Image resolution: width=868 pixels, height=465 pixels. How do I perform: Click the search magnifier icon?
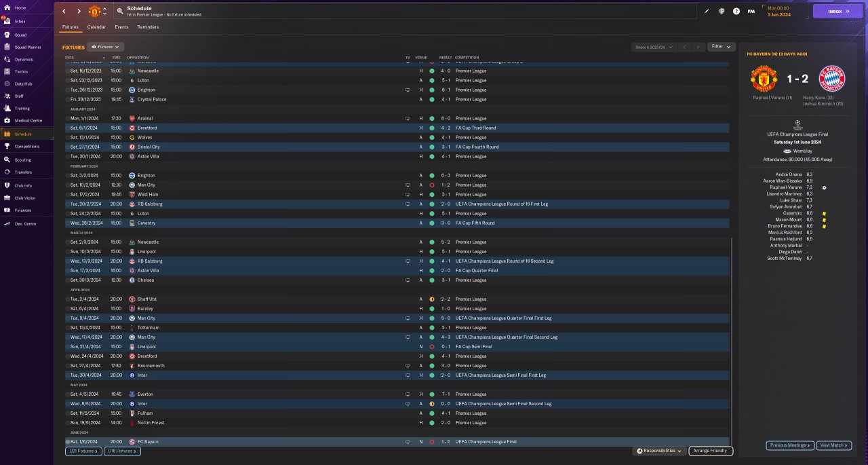click(x=120, y=11)
